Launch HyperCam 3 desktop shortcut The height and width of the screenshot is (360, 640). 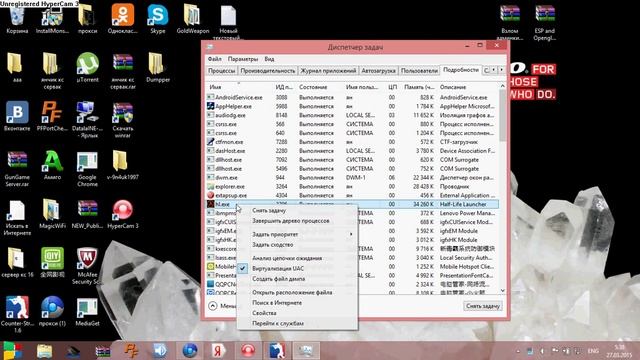[x=122, y=213]
